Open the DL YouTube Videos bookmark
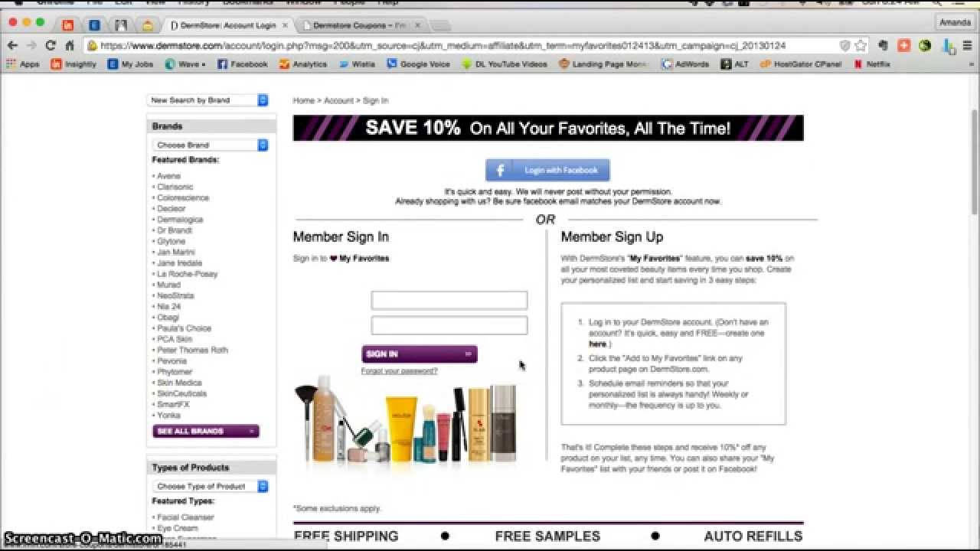The image size is (980, 551). 505,64
